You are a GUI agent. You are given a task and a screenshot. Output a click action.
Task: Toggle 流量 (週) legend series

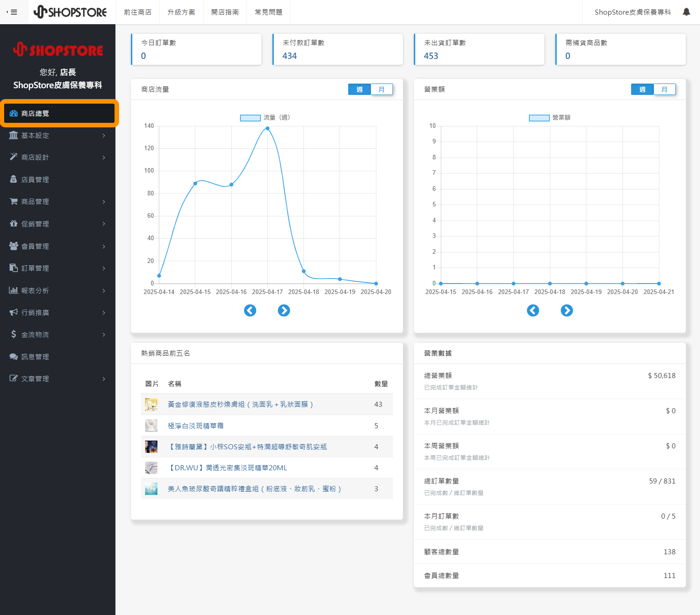click(265, 118)
